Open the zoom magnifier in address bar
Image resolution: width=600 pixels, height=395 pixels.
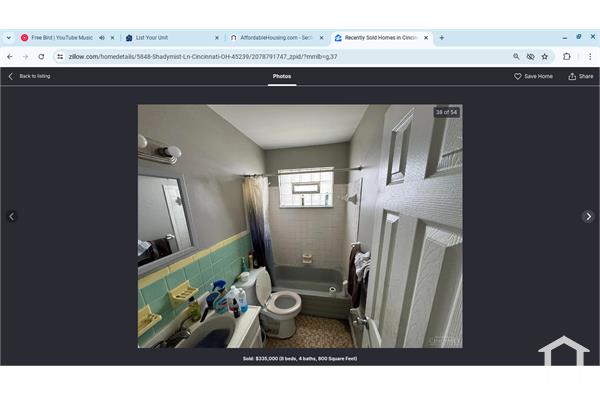tap(516, 57)
